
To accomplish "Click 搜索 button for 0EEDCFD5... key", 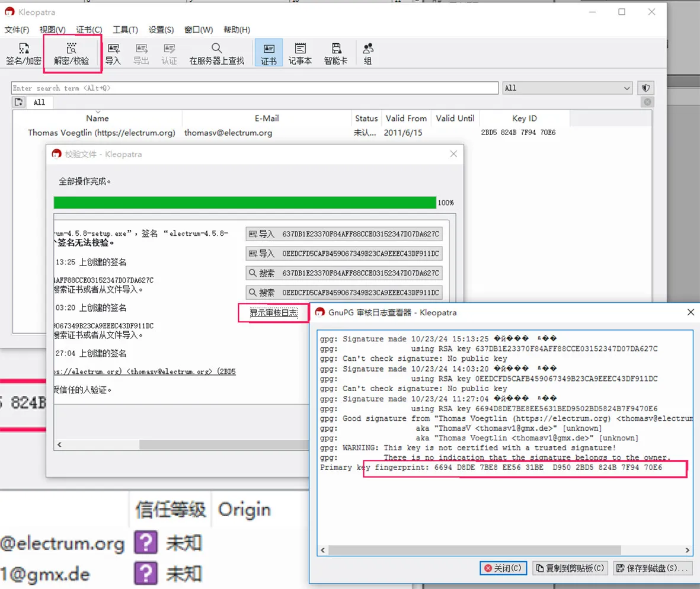I will [x=344, y=293].
